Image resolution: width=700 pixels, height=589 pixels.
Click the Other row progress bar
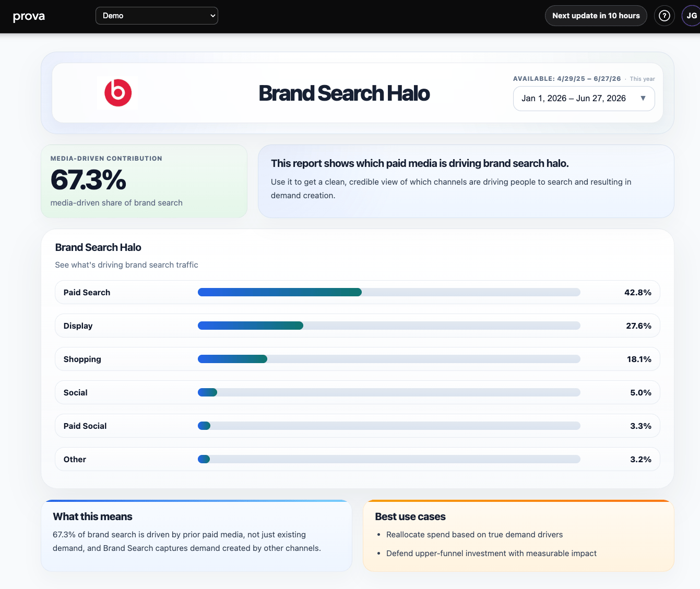pos(389,459)
